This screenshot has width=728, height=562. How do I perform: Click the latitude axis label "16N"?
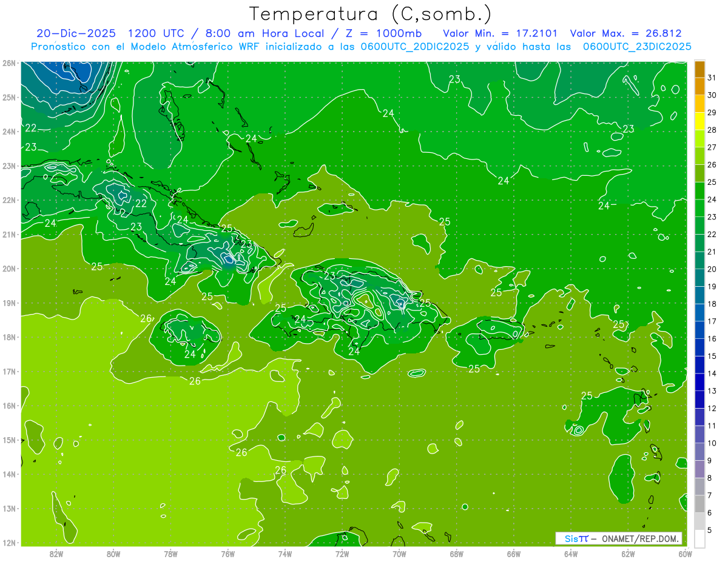9,406
